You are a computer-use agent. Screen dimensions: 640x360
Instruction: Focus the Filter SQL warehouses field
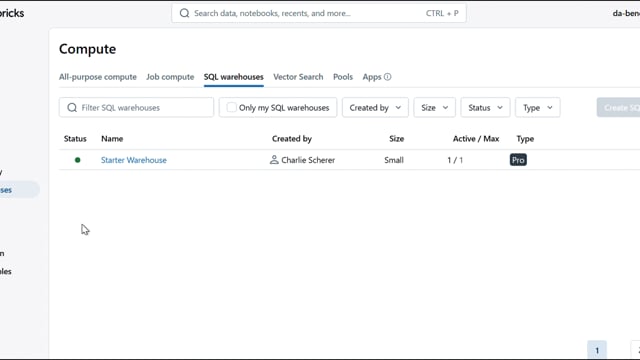[136, 108]
